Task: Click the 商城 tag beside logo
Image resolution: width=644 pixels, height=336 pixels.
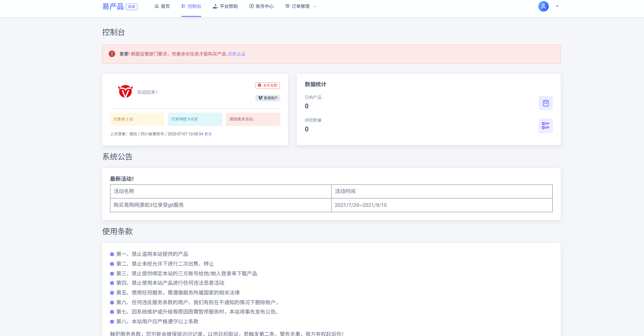Action: (132, 7)
